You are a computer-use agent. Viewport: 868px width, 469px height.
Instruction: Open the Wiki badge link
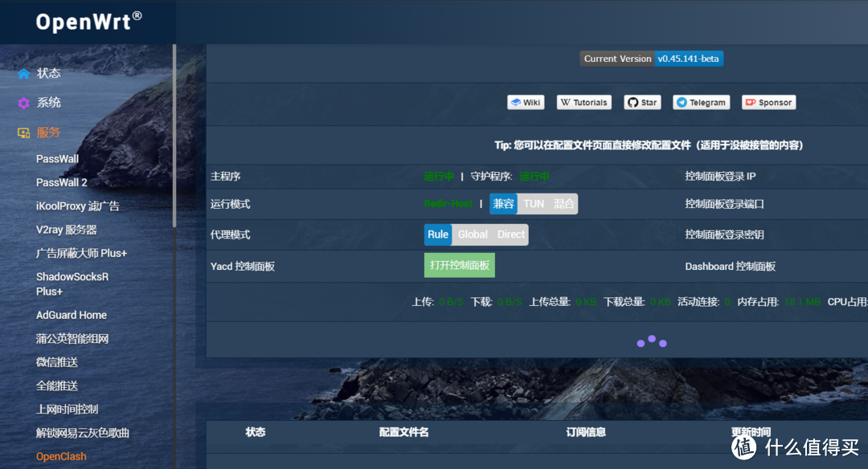coord(526,102)
